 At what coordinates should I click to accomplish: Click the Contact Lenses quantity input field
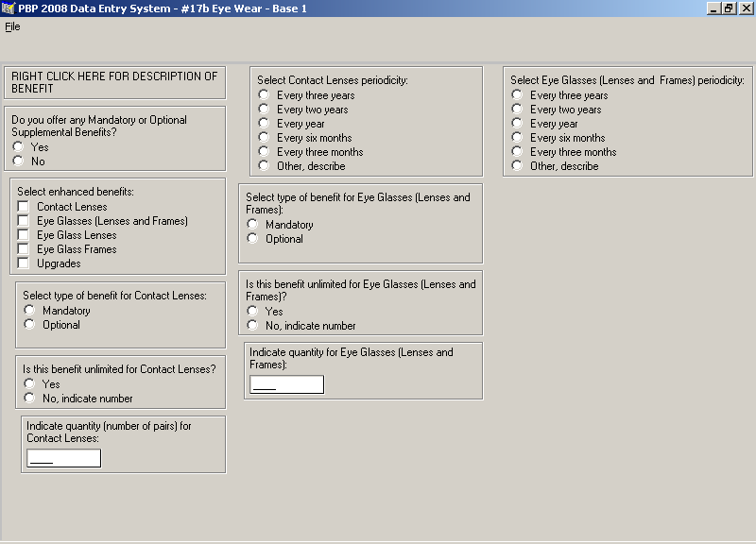tap(63, 458)
